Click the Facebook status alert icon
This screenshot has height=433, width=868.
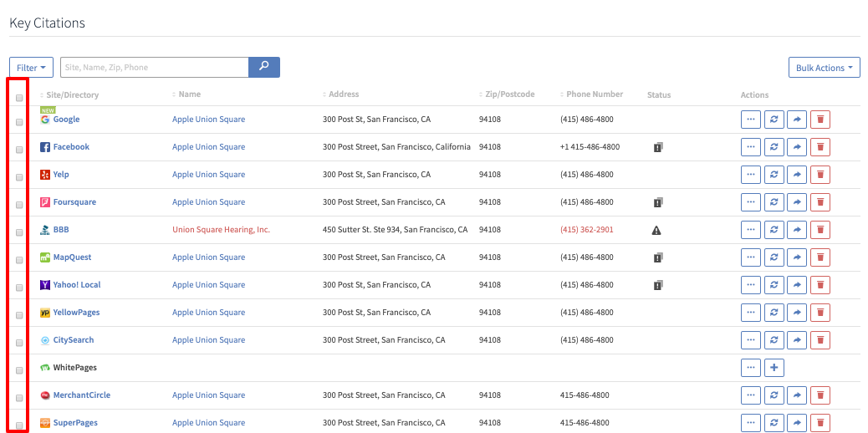click(x=657, y=147)
